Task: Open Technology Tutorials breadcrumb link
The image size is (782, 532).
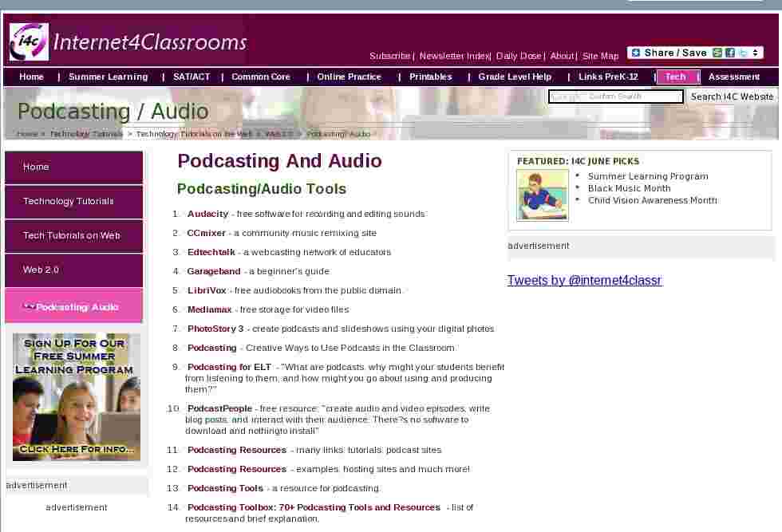Action: click(x=86, y=134)
